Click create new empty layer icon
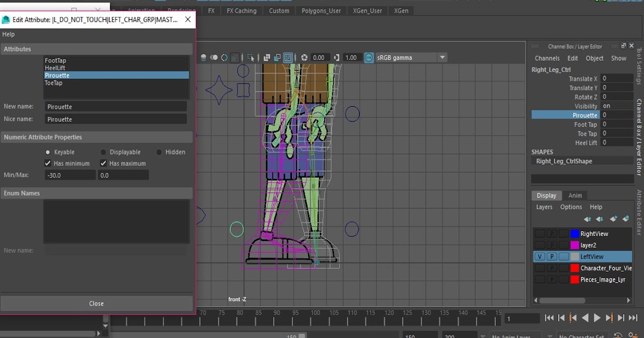This screenshot has width=644, height=338. 613,219
